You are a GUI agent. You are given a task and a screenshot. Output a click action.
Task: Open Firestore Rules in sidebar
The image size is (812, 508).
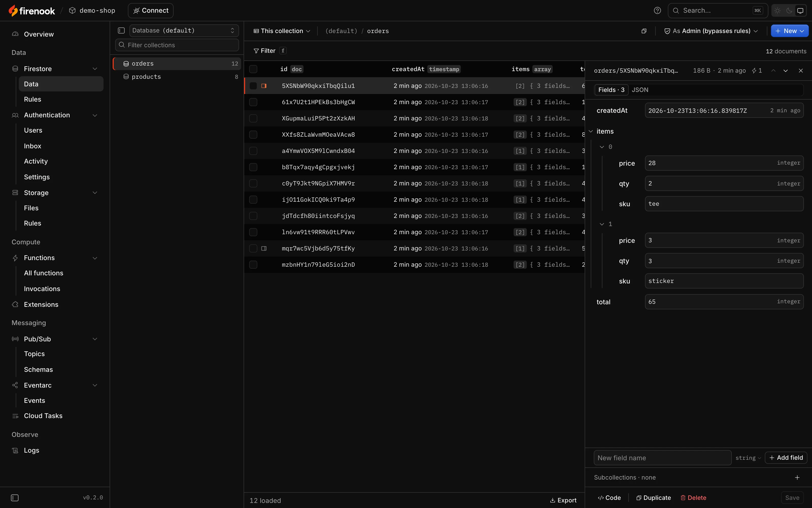click(32, 99)
